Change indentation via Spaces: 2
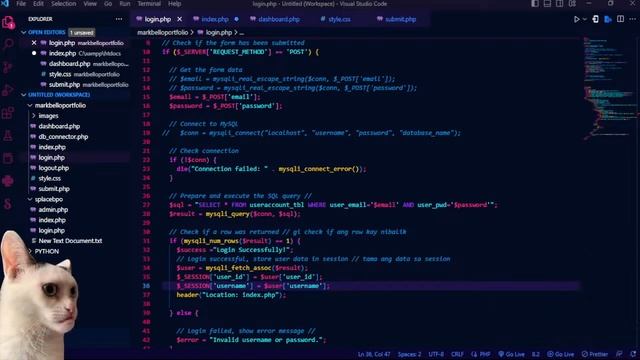The image size is (640, 360). click(409, 354)
